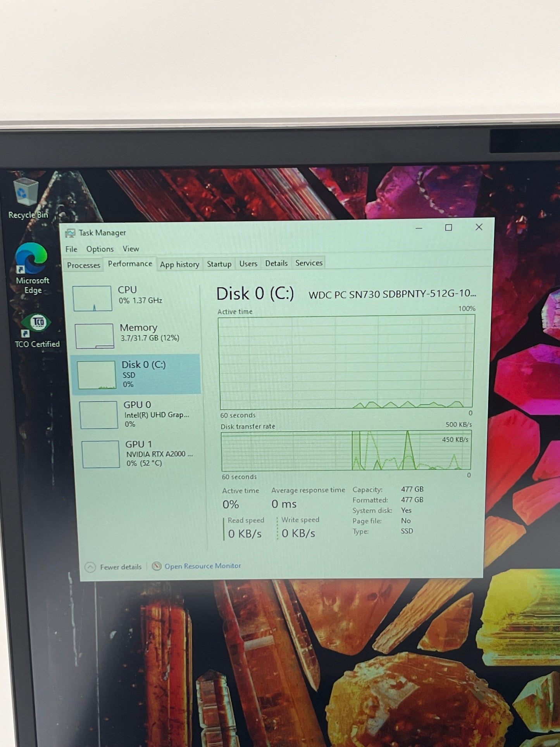Screen dimensions: 560x747
Task: Click the 0 ms average response value
Action: pyautogui.click(x=284, y=504)
